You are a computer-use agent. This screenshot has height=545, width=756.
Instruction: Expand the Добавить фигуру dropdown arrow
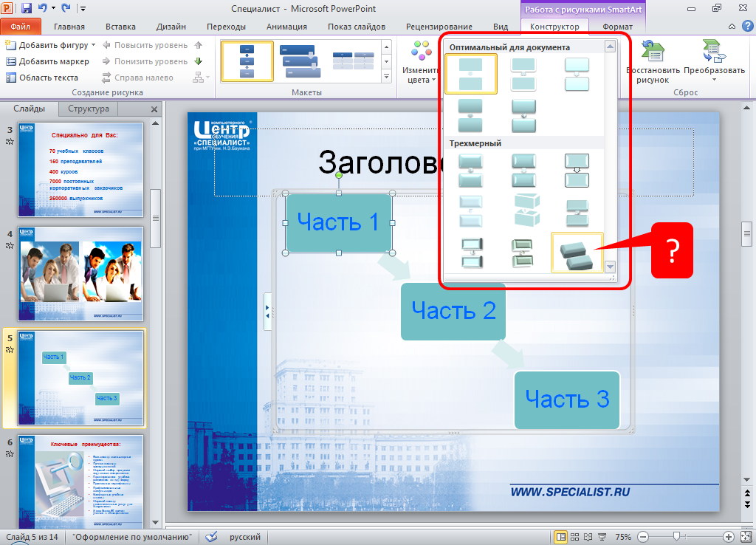pyautogui.click(x=93, y=45)
